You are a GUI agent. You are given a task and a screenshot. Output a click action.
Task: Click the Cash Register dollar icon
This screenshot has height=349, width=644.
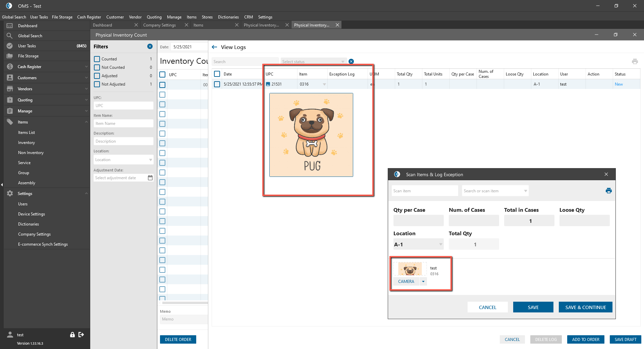click(x=10, y=67)
